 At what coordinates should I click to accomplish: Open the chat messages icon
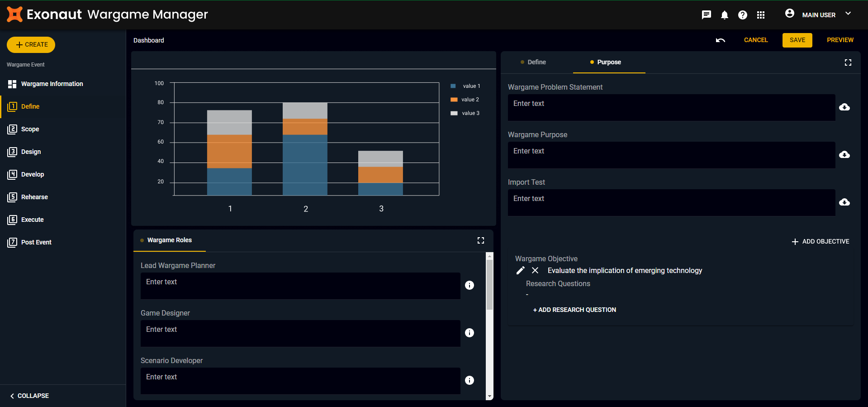point(706,15)
